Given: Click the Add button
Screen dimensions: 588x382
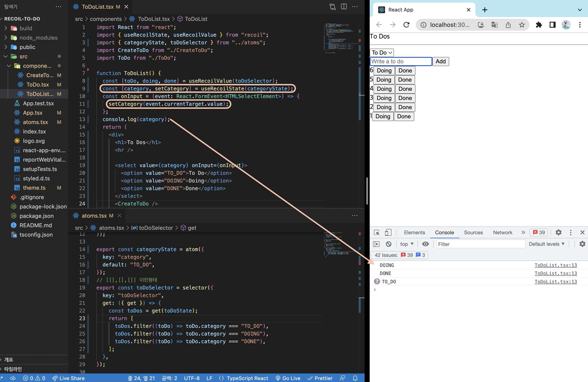Looking at the screenshot, I should [x=440, y=62].
